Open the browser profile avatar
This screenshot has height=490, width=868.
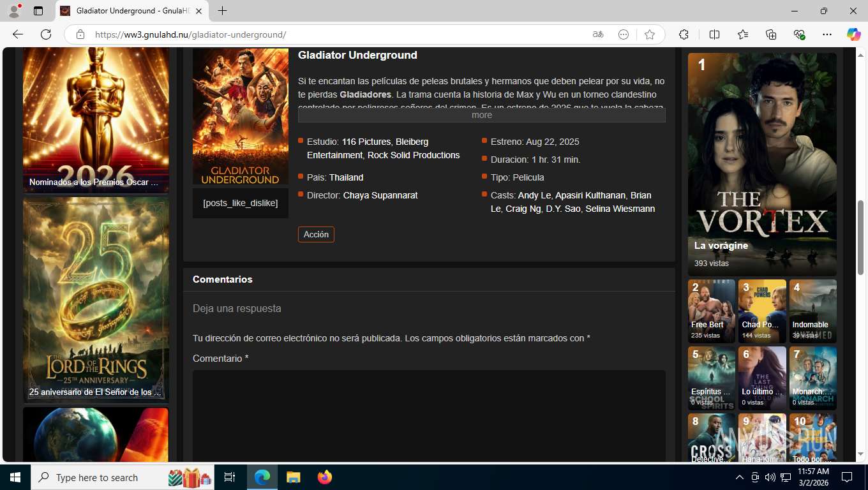tap(14, 11)
